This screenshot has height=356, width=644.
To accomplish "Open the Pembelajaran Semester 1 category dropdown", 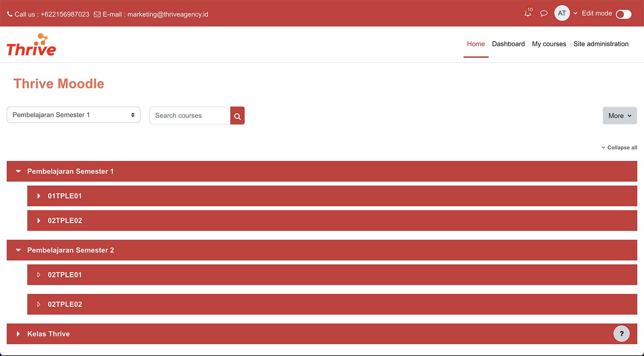I will pos(73,115).
